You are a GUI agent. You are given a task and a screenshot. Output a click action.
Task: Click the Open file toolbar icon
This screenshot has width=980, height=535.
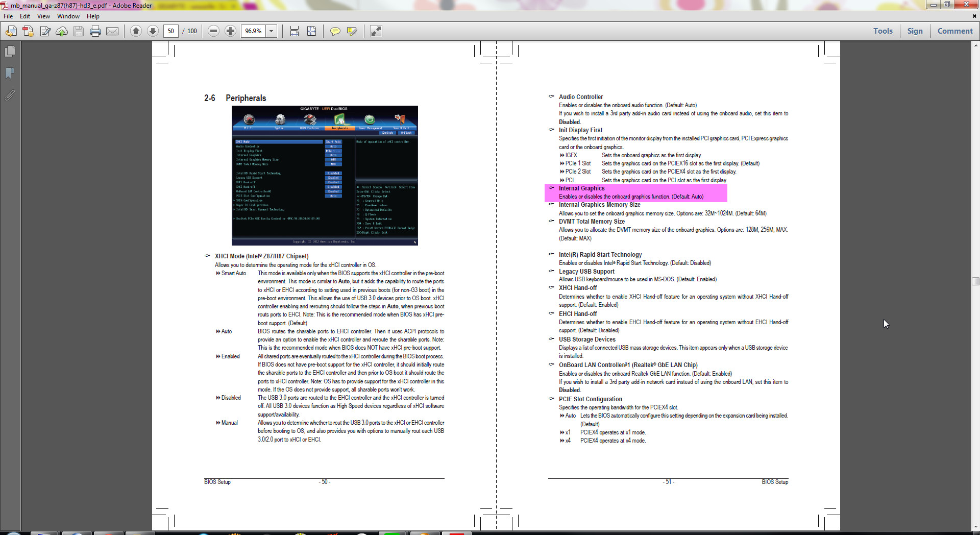11,31
